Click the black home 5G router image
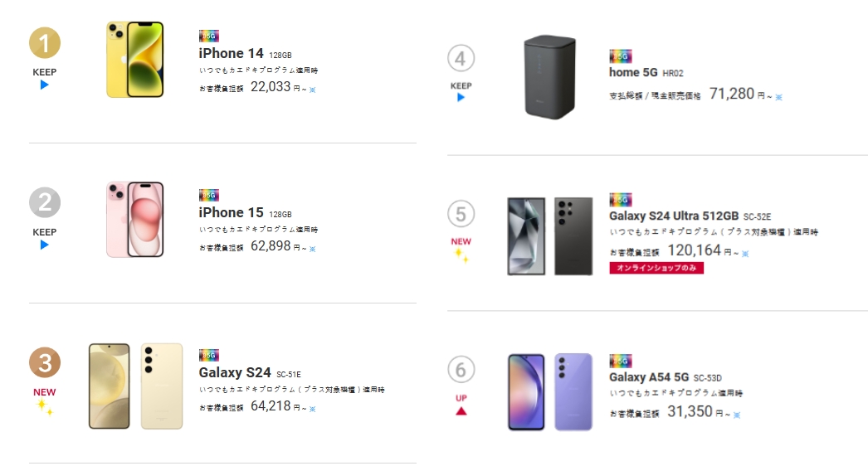 coord(549,76)
